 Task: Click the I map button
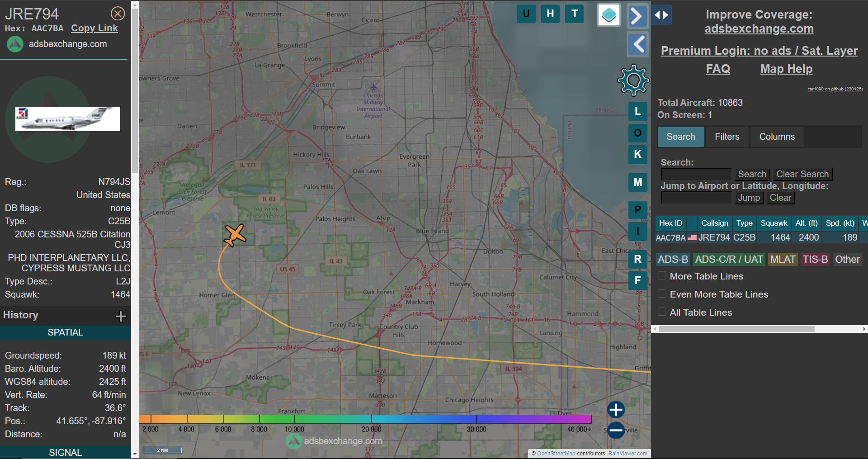[637, 232]
